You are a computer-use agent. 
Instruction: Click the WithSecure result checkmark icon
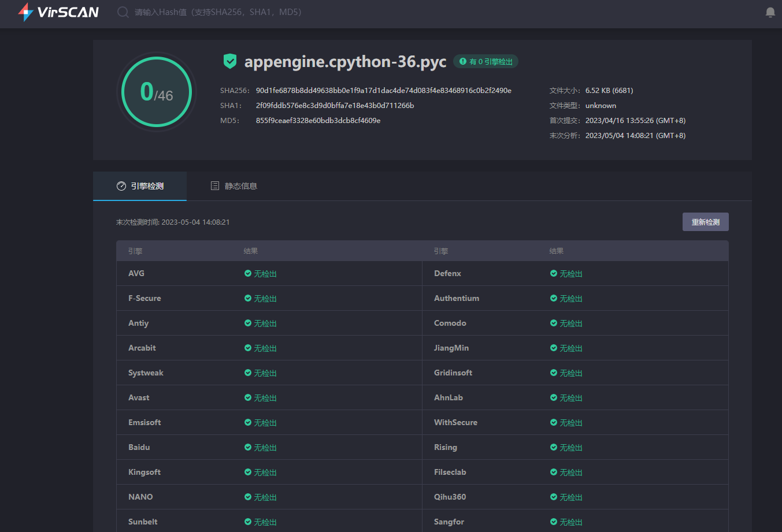(x=554, y=422)
